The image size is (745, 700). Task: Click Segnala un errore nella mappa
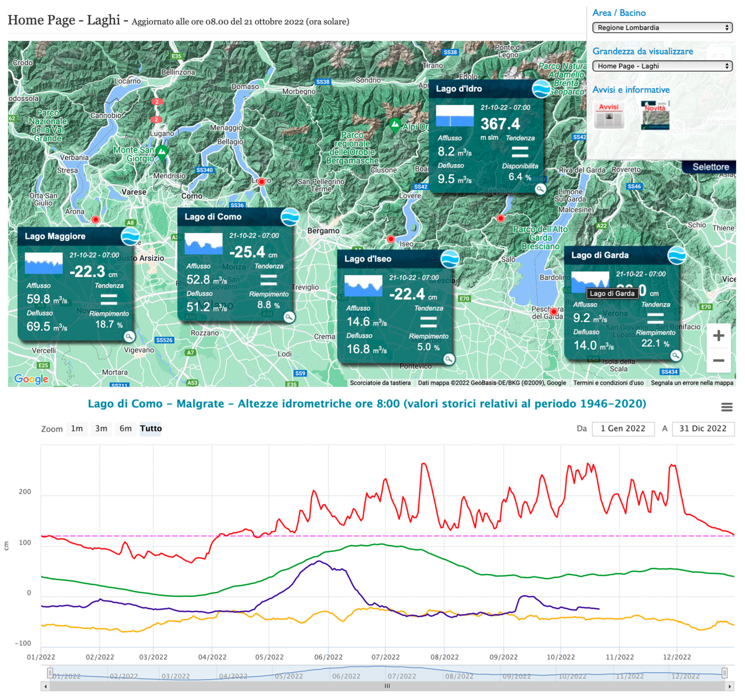tap(692, 383)
